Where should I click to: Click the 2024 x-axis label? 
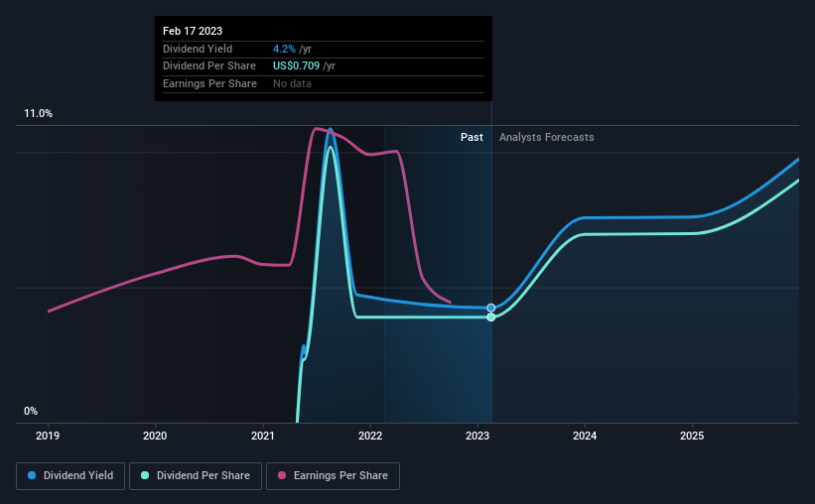coord(585,436)
